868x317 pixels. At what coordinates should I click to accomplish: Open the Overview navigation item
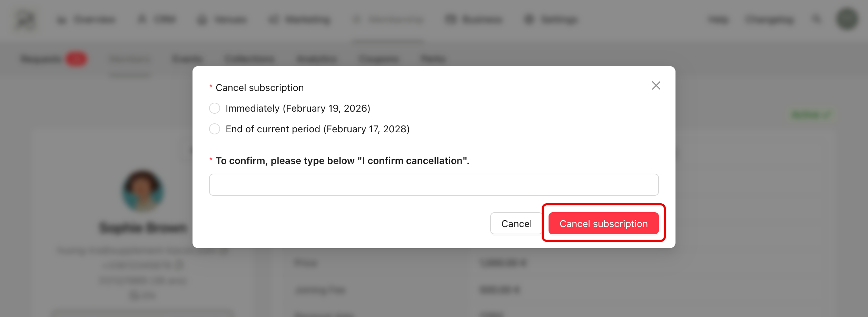pyautogui.click(x=86, y=20)
